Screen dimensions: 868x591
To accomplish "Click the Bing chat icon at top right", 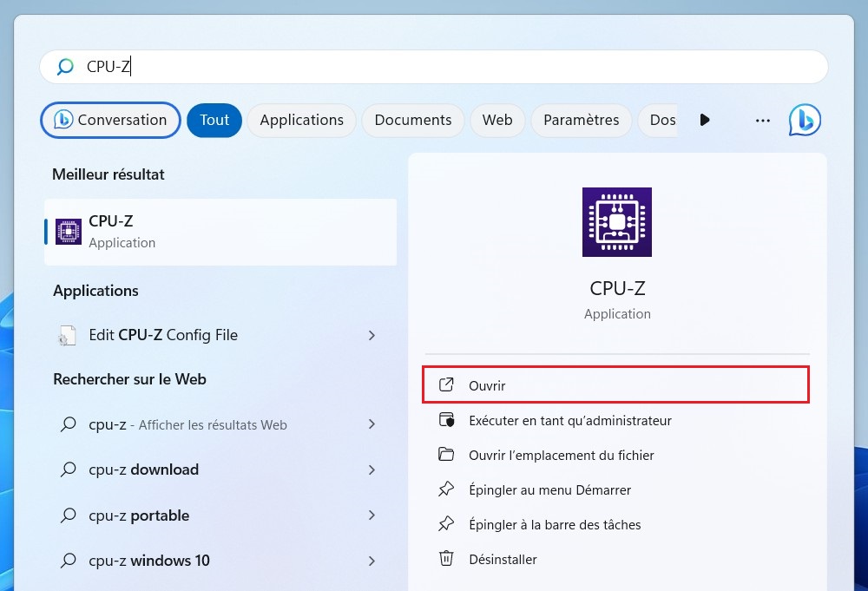I will (x=805, y=120).
